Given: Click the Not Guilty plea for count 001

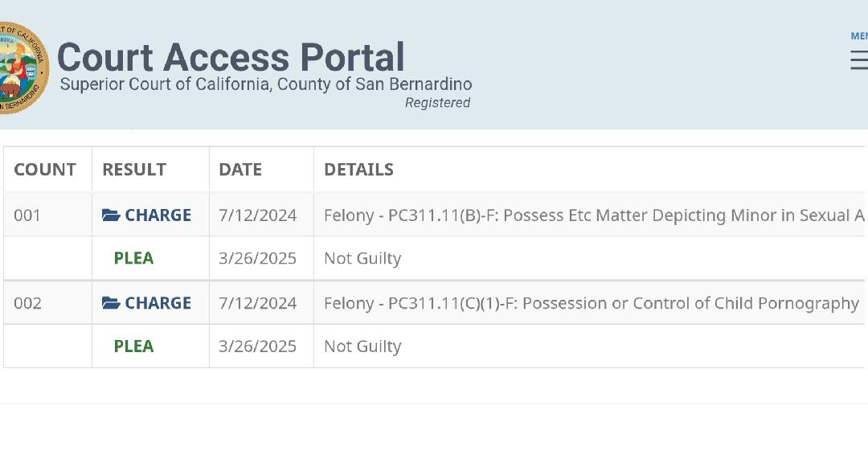Looking at the screenshot, I should click(362, 258).
